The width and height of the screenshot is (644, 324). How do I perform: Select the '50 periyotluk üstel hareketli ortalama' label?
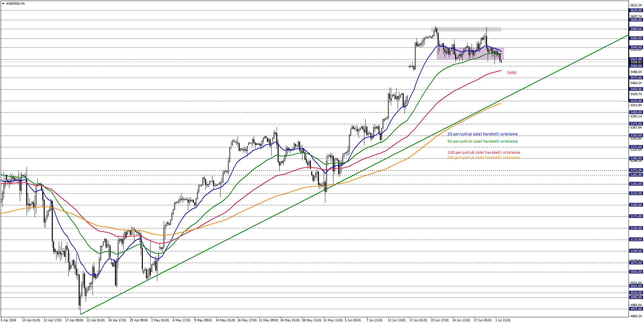click(x=482, y=141)
